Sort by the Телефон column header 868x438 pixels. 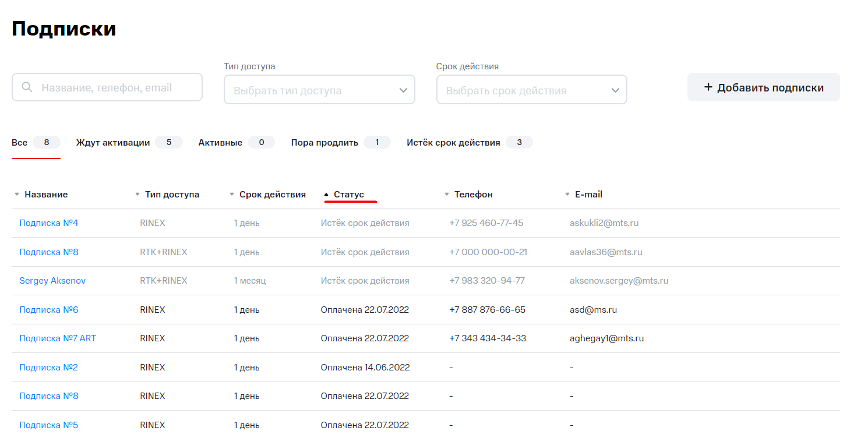coord(474,195)
